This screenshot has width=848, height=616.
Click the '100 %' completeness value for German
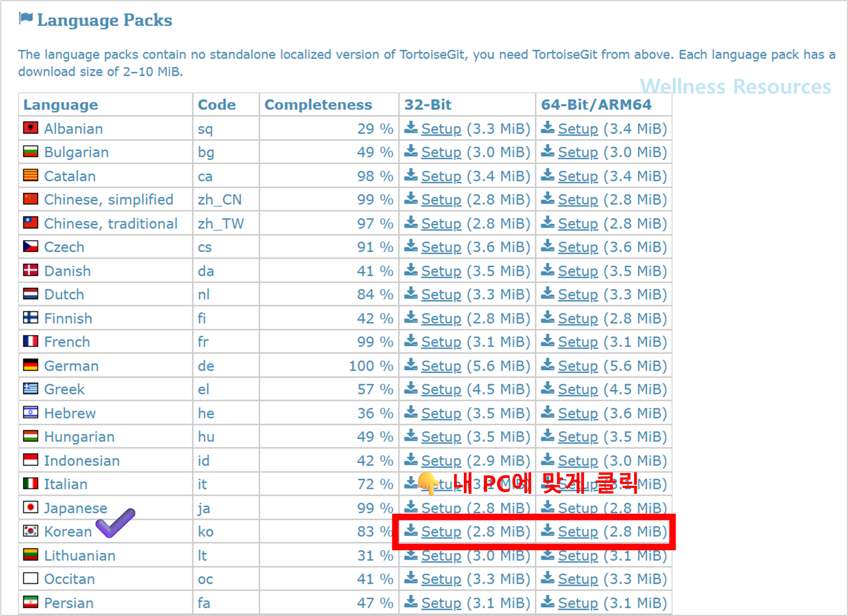[371, 366]
